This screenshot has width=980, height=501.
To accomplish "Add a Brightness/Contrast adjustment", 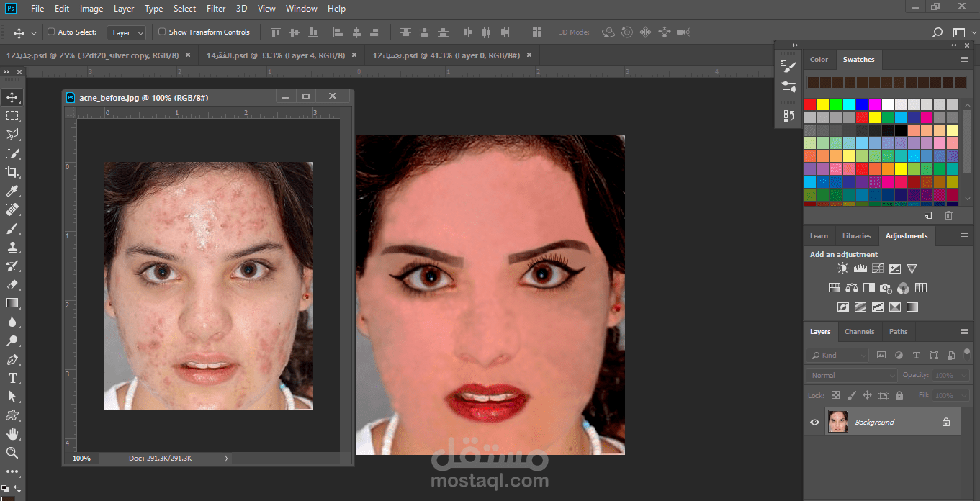I will pos(842,268).
